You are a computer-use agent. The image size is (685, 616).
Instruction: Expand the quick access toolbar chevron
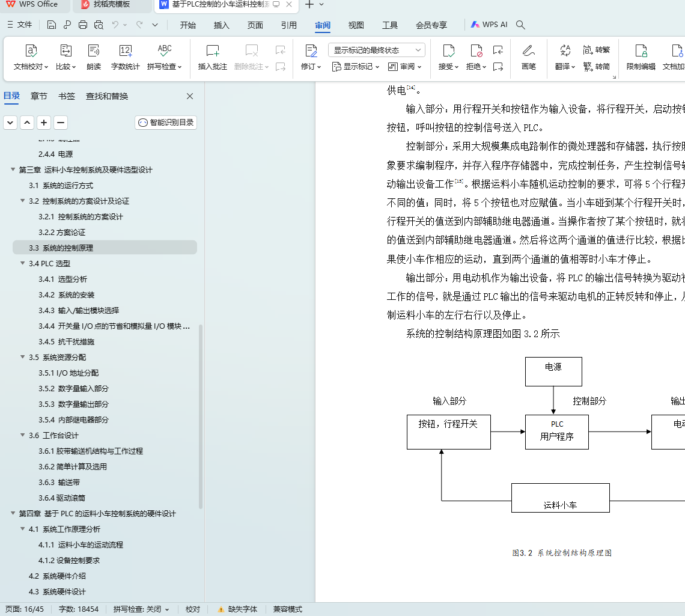point(154,25)
